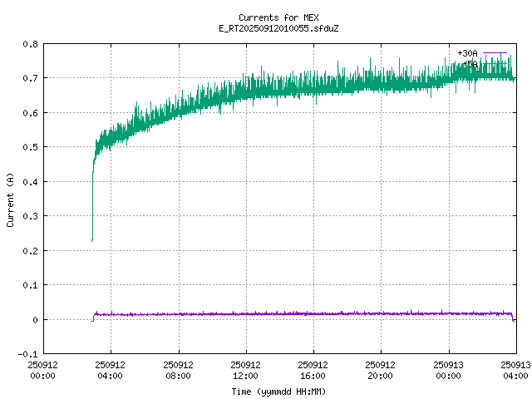Click the 0.8 y-axis tick label

point(29,44)
